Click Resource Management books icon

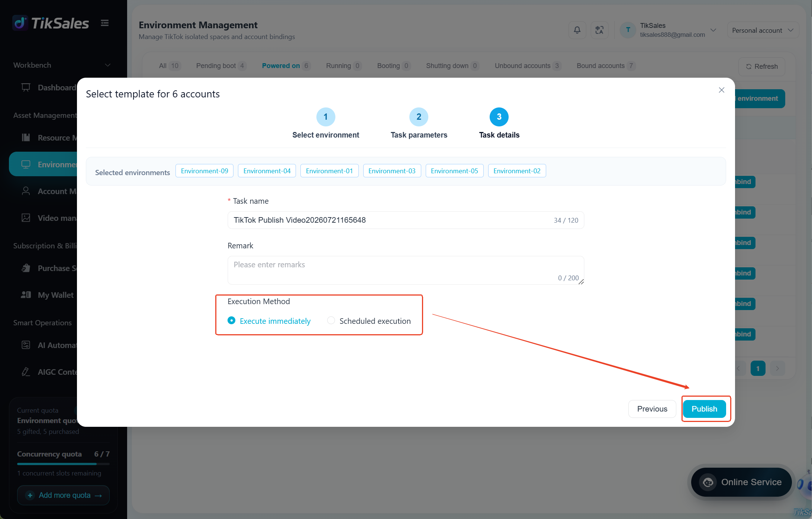[x=26, y=138]
